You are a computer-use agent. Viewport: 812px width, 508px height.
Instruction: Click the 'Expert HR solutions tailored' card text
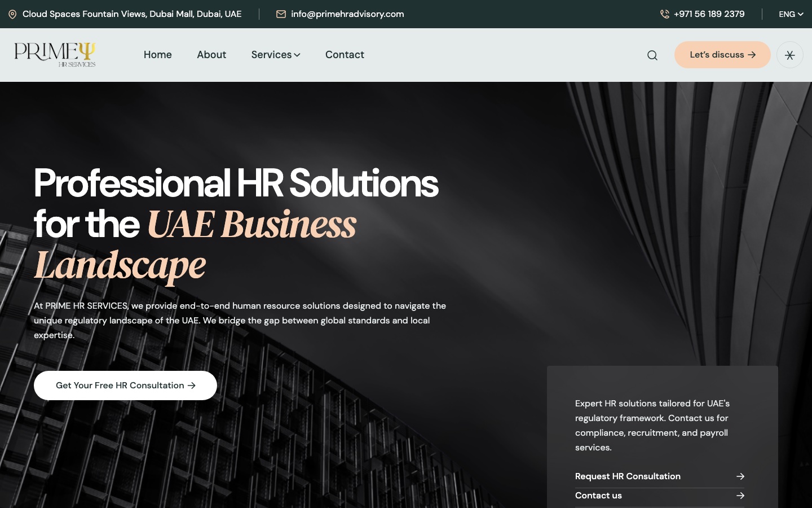coord(652,426)
